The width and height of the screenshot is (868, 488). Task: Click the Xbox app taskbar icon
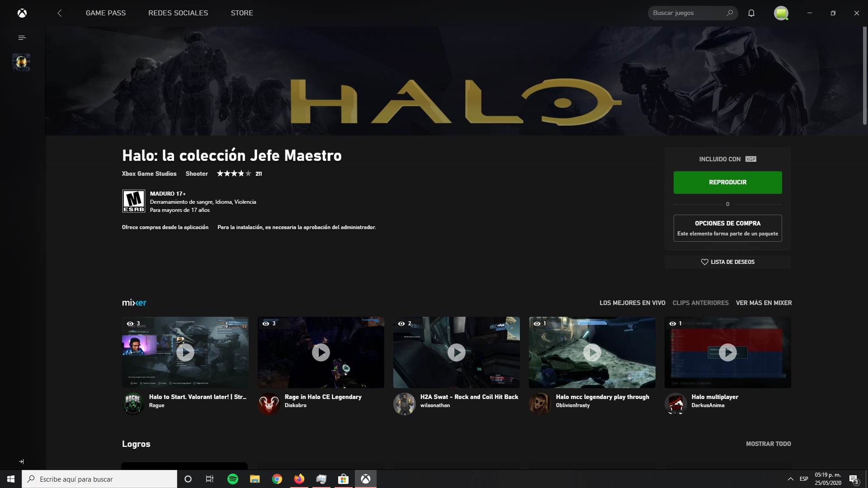[x=366, y=479]
